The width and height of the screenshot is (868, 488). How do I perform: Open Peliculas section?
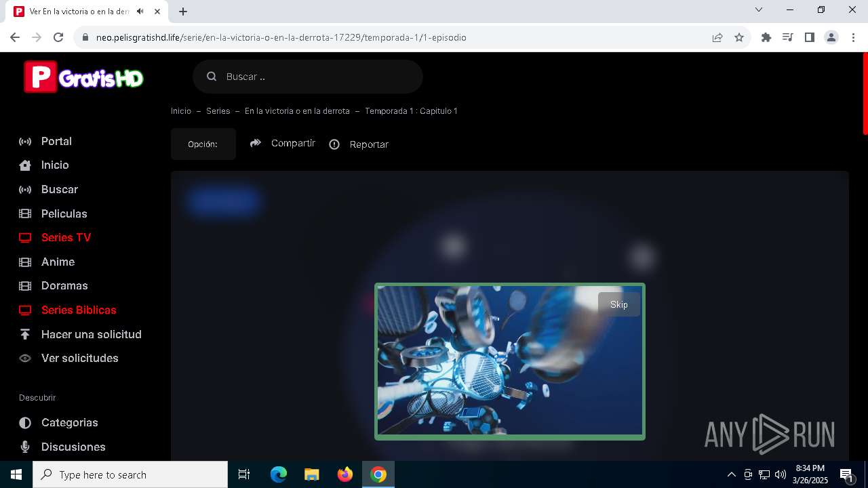[64, 213]
